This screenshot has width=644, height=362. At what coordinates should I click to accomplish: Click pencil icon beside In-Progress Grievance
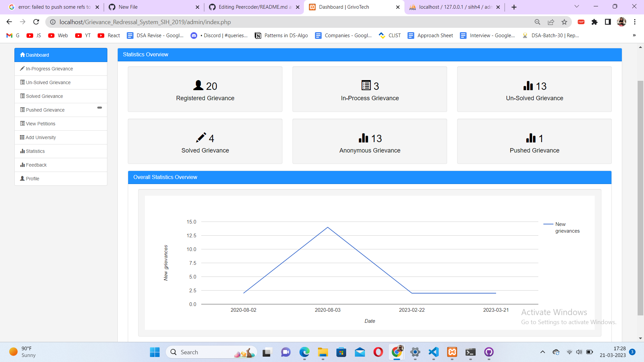[22, 69]
